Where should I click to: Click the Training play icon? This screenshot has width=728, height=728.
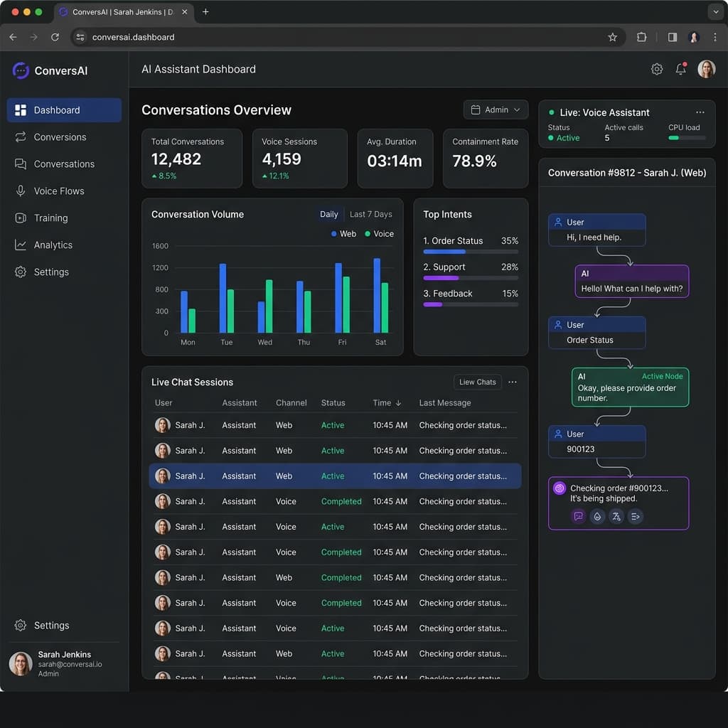point(21,218)
